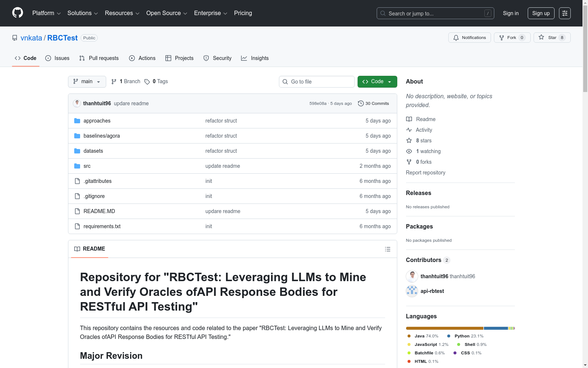This screenshot has width=588, height=368.
Task: Click the Java segment in language bar
Action: pyautogui.click(x=445, y=328)
